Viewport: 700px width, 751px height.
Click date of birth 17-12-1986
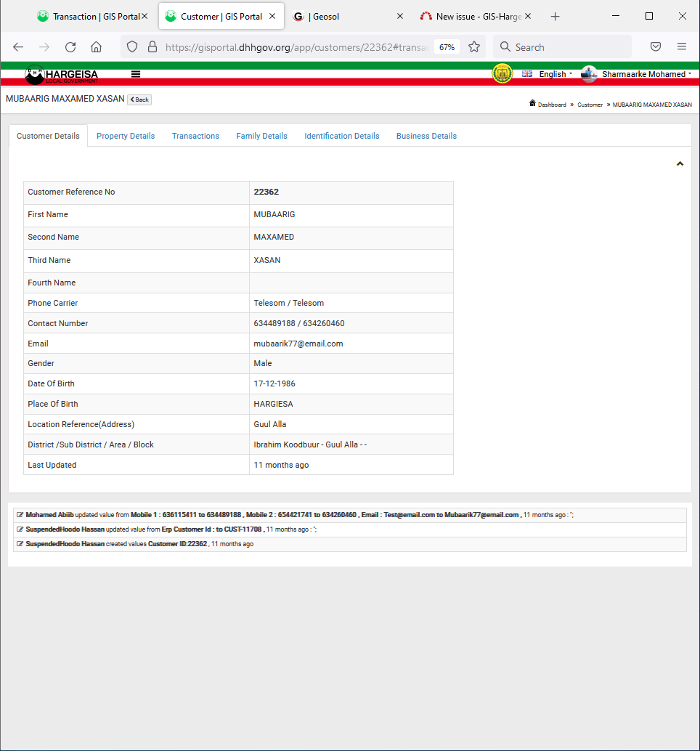pyautogui.click(x=274, y=383)
